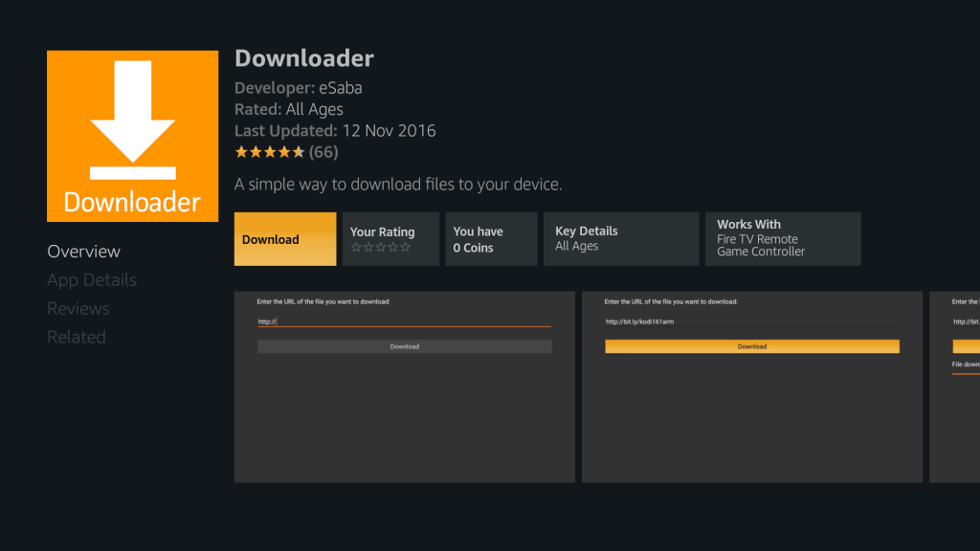This screenshot has width=980, height=551.
Task: Open the Your Rating tile
Action: [x=390, y=239]
